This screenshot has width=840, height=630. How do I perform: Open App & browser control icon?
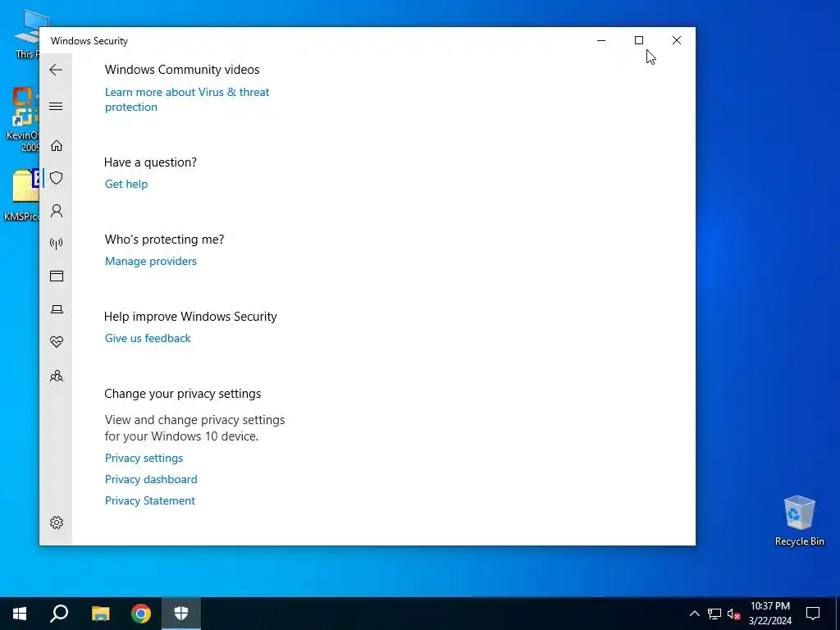tap(57, 276)
